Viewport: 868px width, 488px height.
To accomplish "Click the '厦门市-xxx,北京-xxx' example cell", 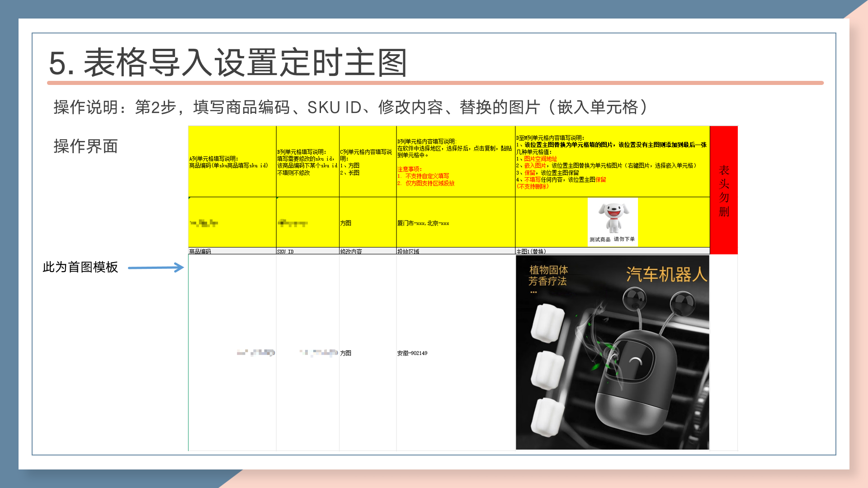I will [x=423, y=223].
